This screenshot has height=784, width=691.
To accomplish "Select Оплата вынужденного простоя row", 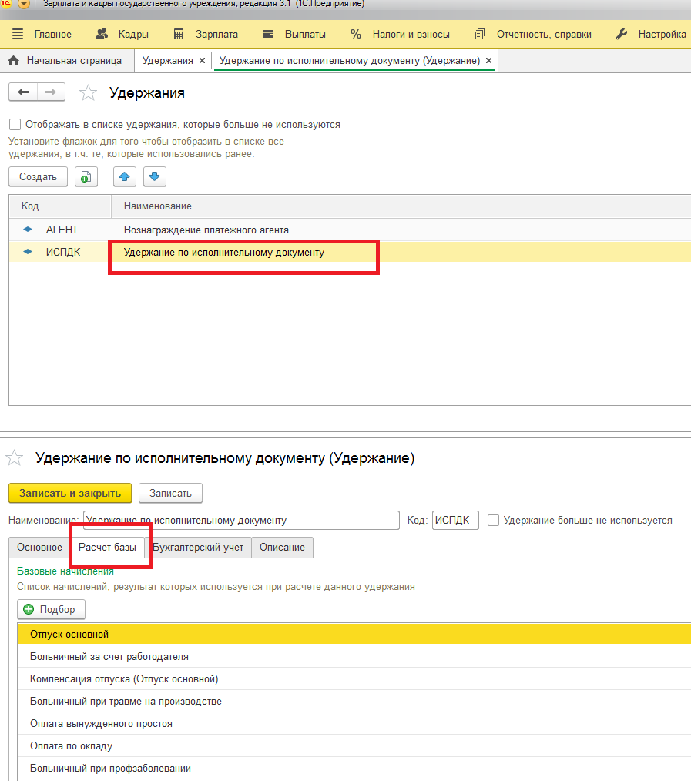I will (x=354, y=723).
